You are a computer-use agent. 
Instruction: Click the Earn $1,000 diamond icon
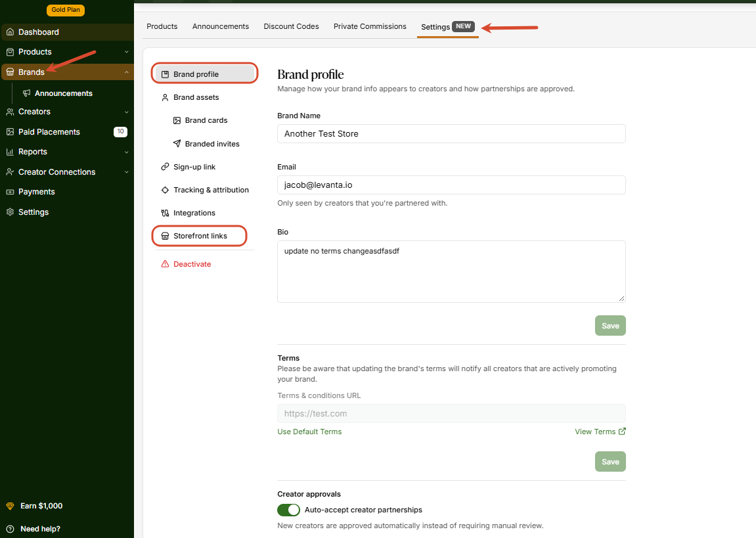[10, 506]
